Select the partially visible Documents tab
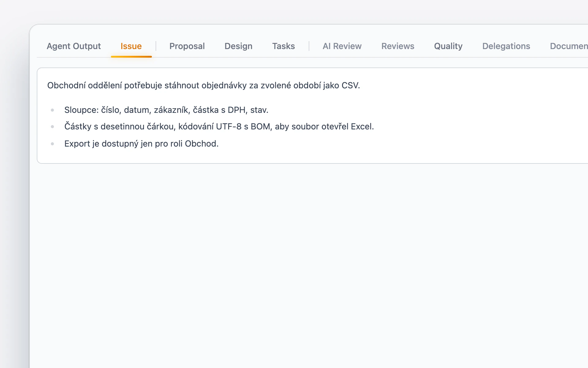The height and width of the screenshot is (368, 588). [x=569, y=46]
